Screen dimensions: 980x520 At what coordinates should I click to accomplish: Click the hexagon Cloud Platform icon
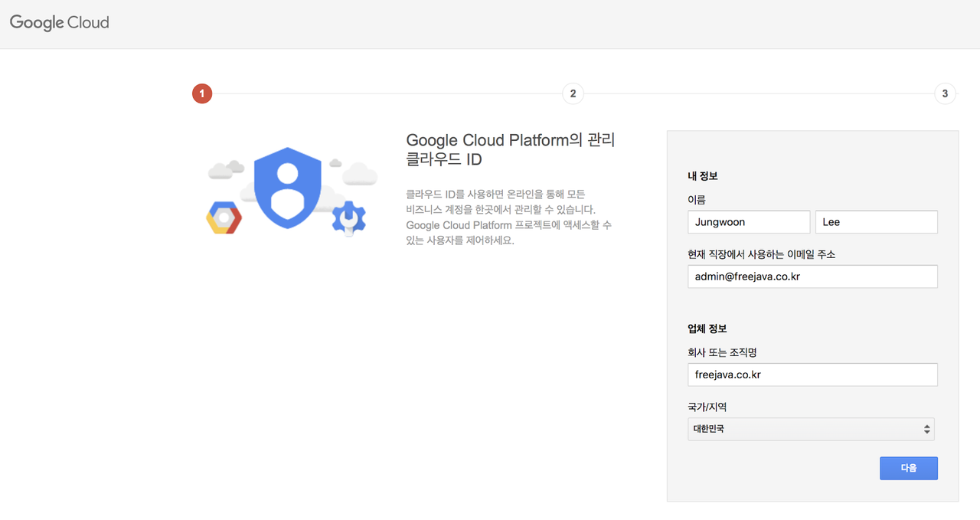coord(224,218)
